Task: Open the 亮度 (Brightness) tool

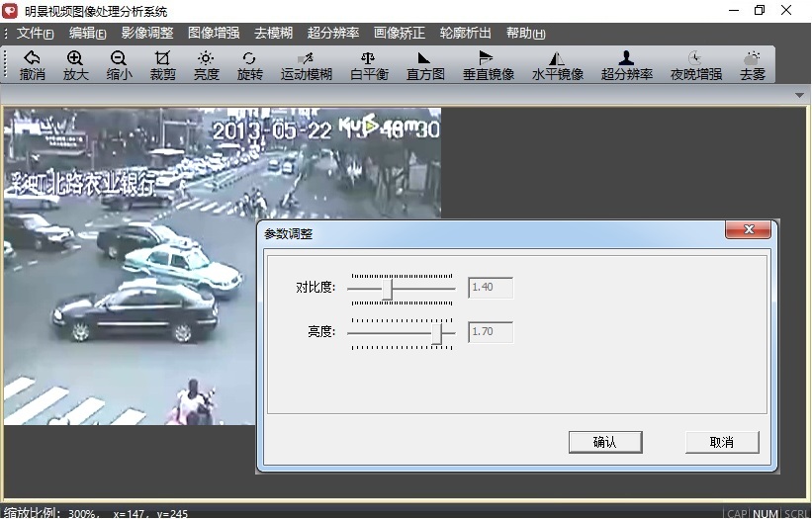Action: (206, 65)
